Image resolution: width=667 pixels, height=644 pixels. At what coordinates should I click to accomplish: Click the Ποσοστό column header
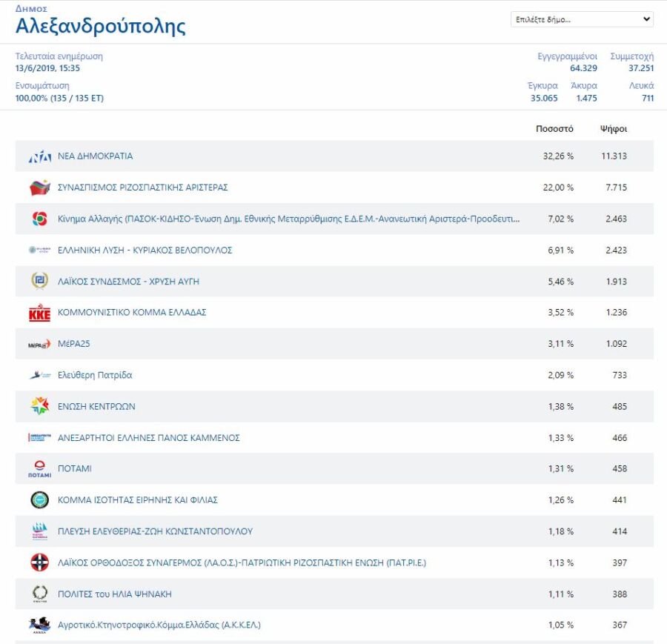pyautogui.click(x=554, y=129)
